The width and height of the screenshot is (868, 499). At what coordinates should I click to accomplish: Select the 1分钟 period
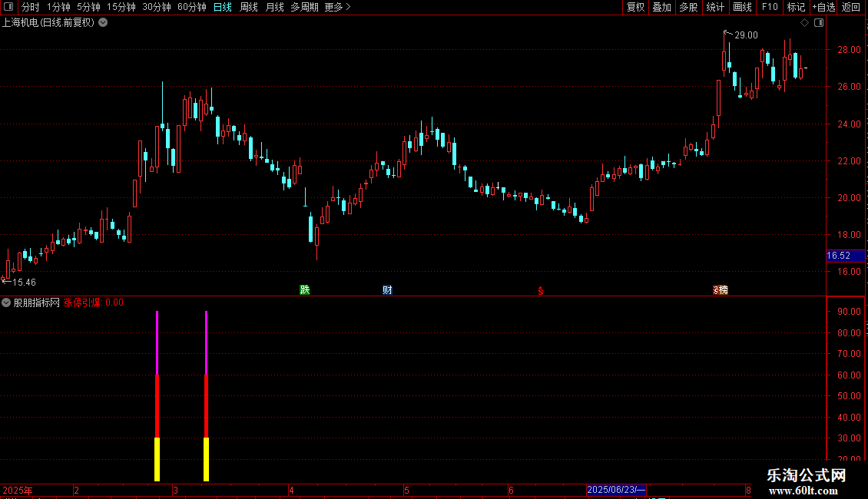coord(58,7)
